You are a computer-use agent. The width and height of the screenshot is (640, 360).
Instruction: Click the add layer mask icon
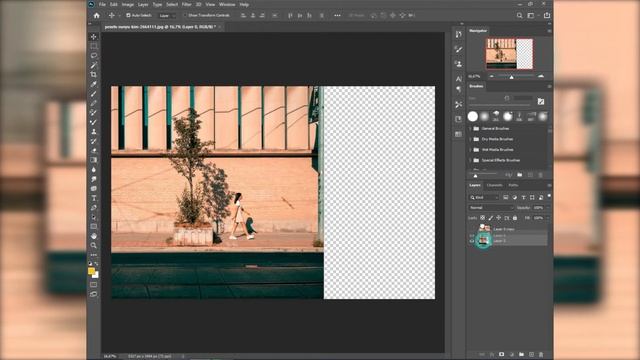point(502,354)
